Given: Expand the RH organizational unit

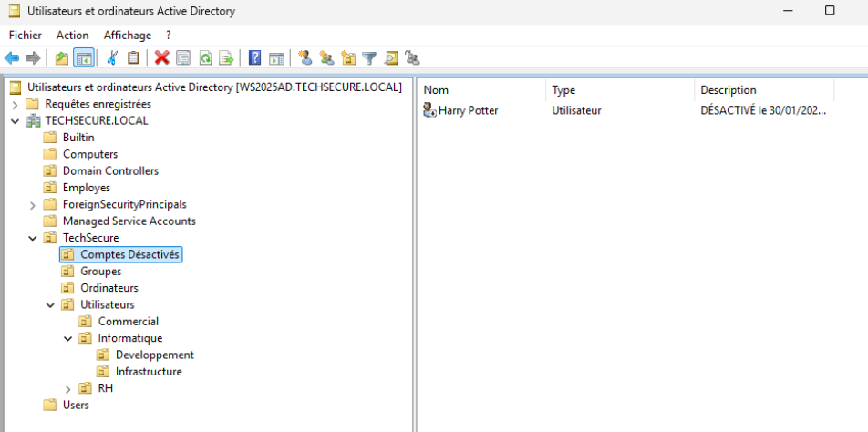Looking at the screenshot, I should 68,389.
